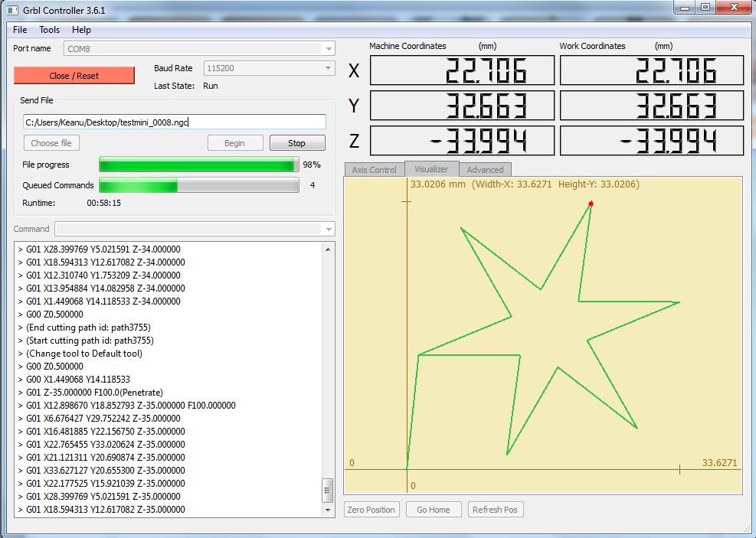Click the red tool position dot in visualizer
The image size is (756, 538).
pyautogui.click(x=591, y=204)
